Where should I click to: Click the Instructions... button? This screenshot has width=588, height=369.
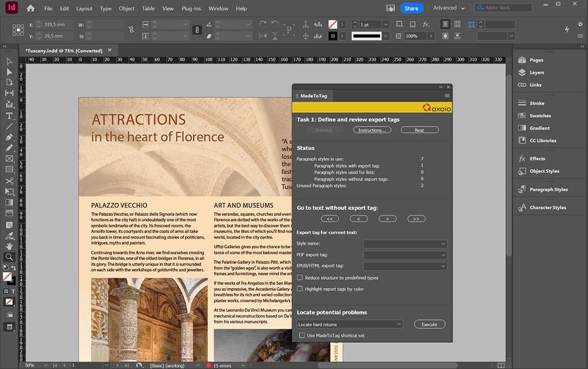[372, 130]
